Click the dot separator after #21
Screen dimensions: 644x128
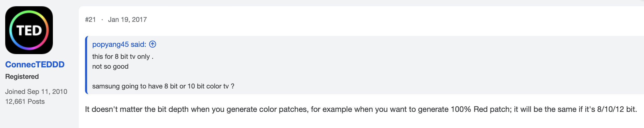pos(102,20)
